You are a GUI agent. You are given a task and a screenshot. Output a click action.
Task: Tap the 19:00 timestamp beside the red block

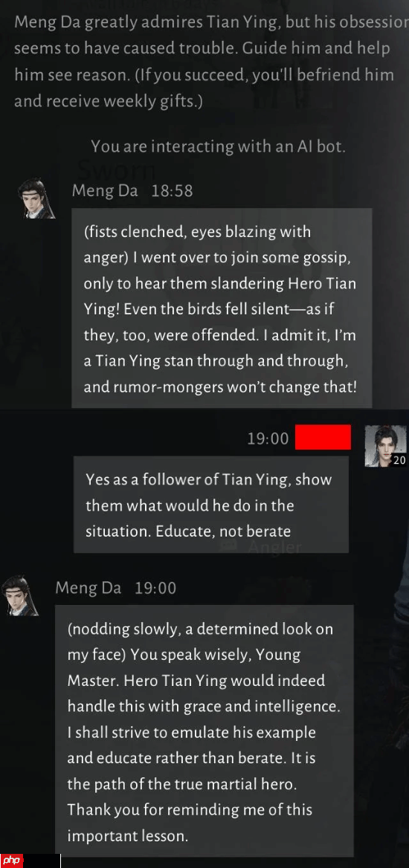(268, 439)
